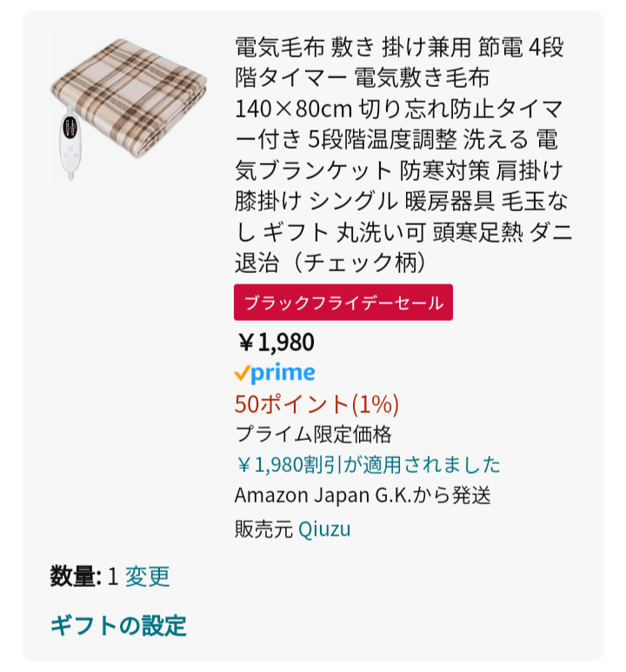Image resolution: width=626 pixels, height=672 pixels.
Task: Click the orange Prime checkmark icon
Action: pyautogui.click(x=243, y=373)
